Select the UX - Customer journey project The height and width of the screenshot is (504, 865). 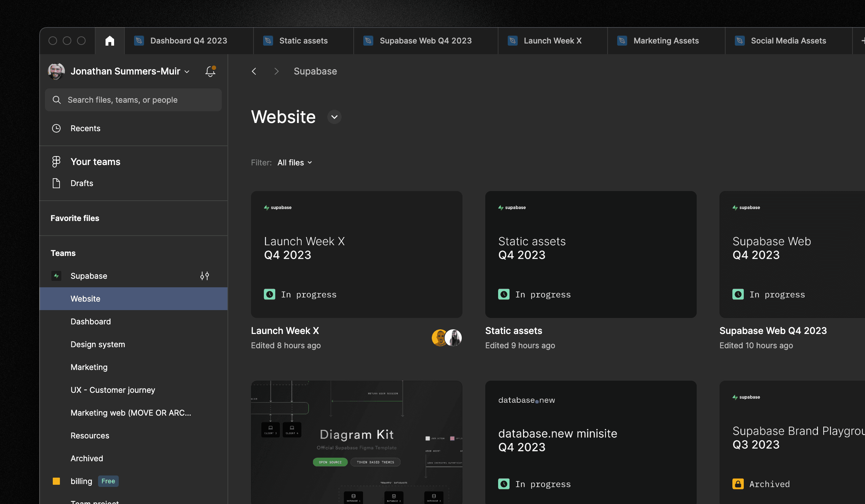pos(133,390)
